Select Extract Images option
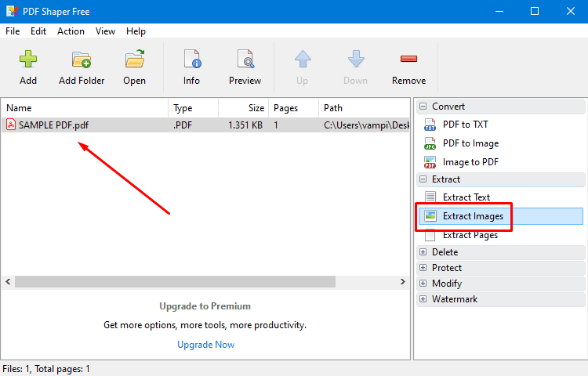This screenshot has height=376, width=588. (x=473, y=216)
